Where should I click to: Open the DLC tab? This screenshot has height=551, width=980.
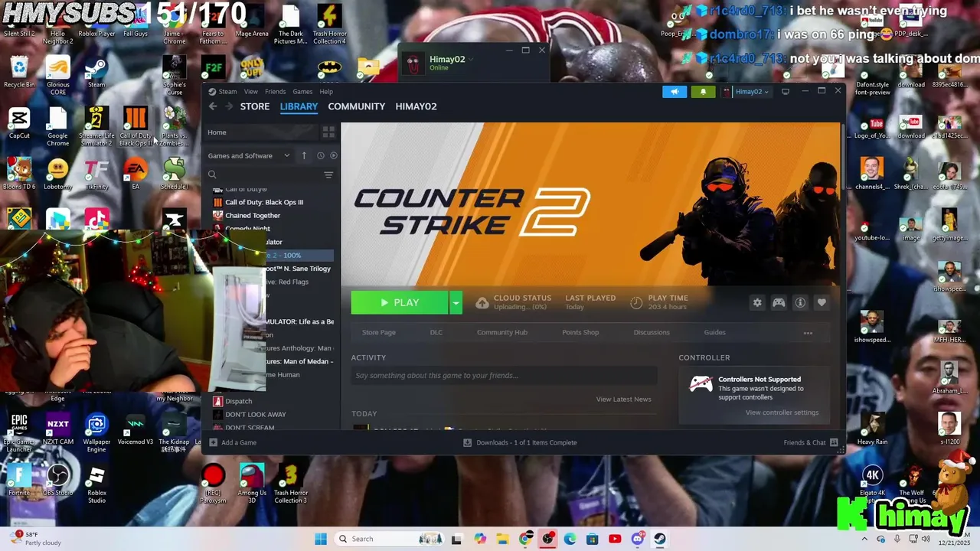436,332
